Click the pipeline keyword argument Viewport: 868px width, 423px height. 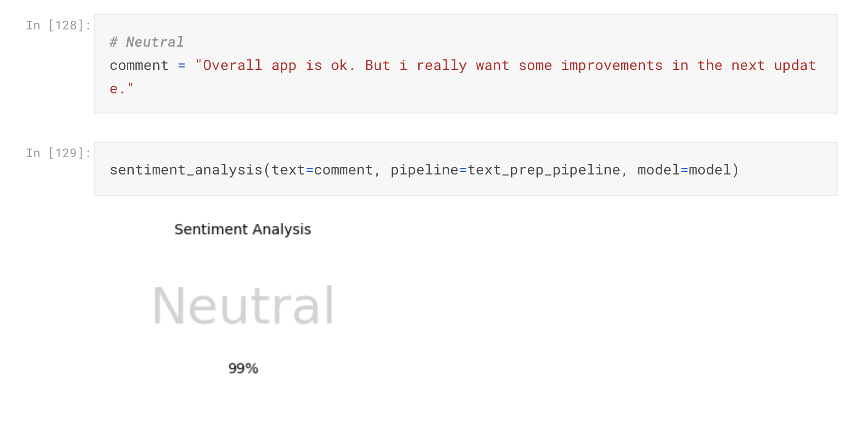(424, 170)
